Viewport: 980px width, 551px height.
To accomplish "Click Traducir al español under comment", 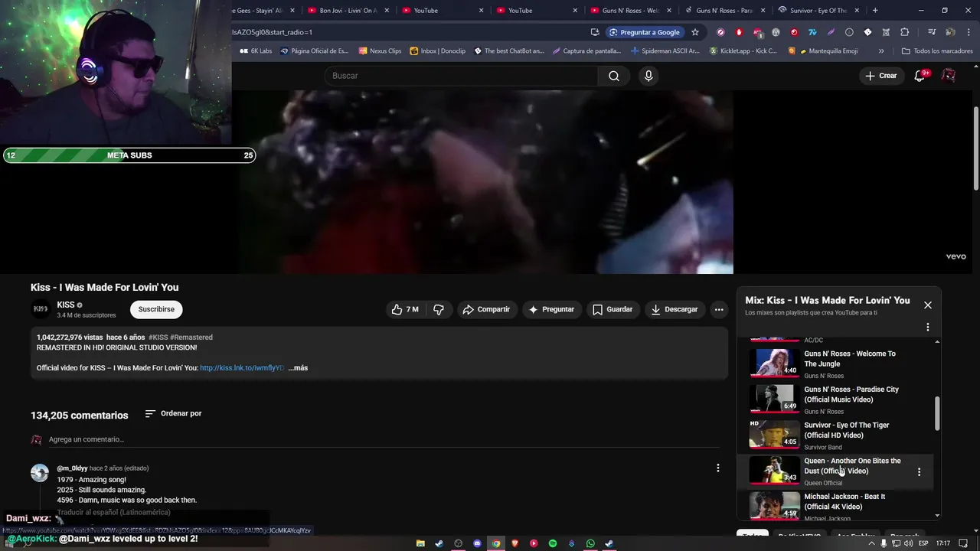I will pos(113,512).
